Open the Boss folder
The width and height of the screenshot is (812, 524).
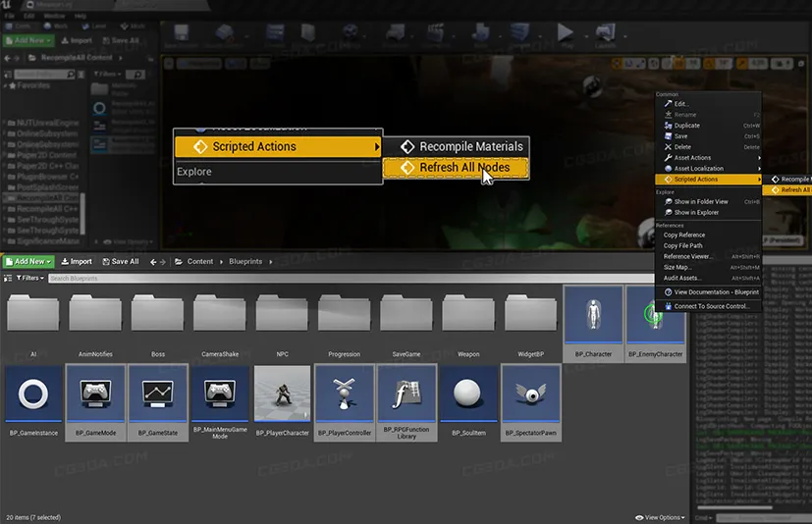(x=158, y=324)
